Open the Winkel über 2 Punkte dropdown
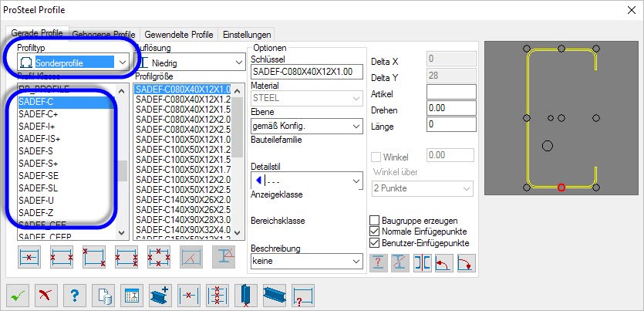The width and height of the screenshot is (644, 311). tap(423, 188)
